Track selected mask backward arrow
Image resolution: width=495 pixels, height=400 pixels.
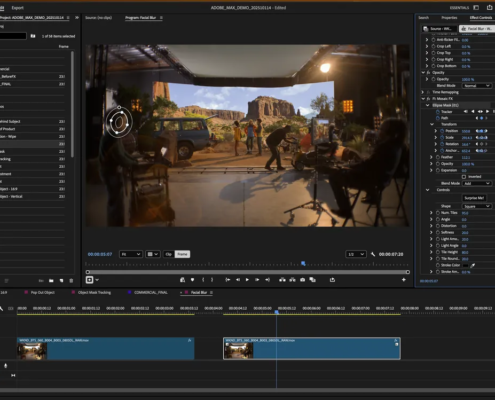click(x=473, y=112)
